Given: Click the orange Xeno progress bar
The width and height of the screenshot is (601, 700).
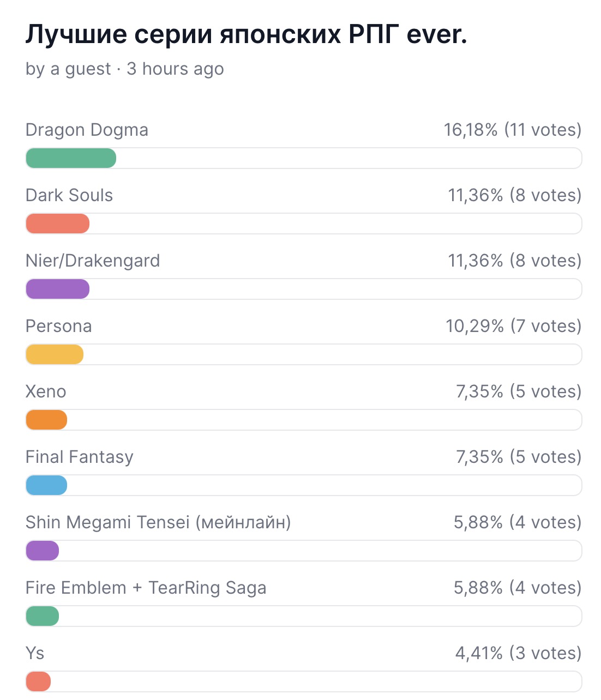Looking at the screenshot, I should pyautogui.click(x=46, y=420).
